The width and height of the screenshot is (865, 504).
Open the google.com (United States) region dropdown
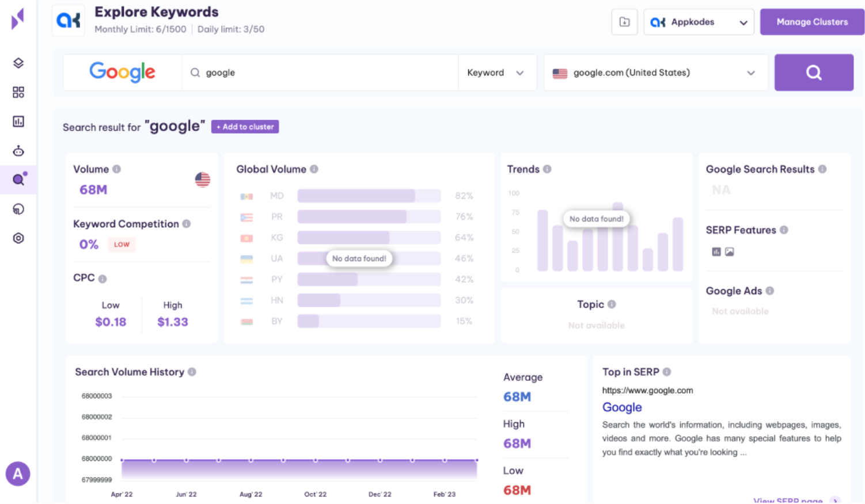pos(656,72)
